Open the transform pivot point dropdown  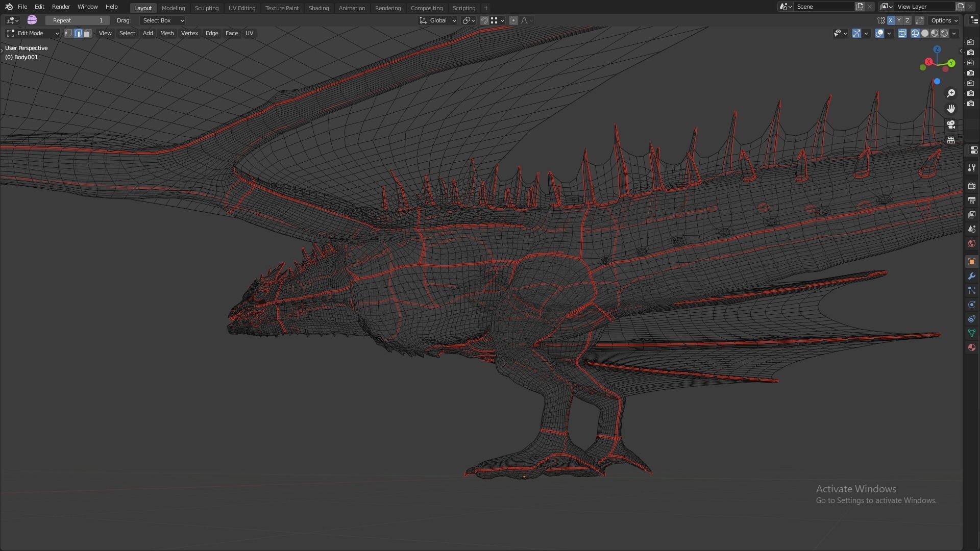469,20
